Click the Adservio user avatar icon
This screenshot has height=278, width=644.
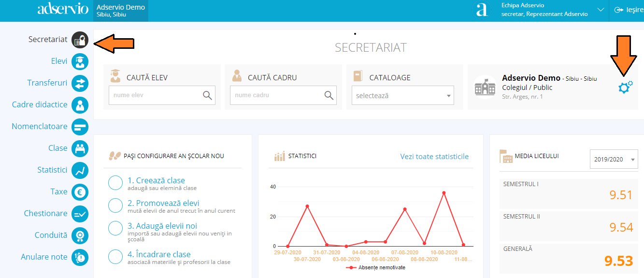click(482, 10)
